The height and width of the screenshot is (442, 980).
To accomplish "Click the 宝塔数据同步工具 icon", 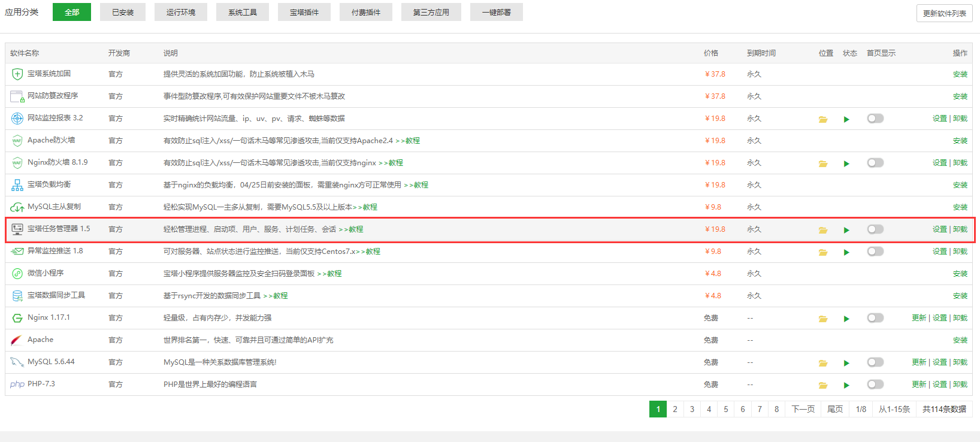I will pos(17,296).
